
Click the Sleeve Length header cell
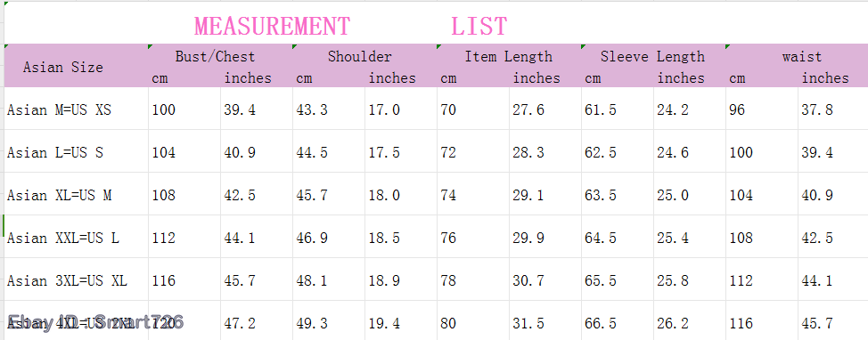pos(653,56)
